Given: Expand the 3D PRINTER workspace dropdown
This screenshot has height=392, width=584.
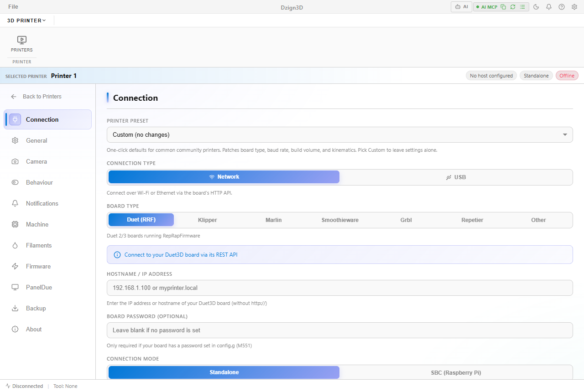Looking at the screenshot, I should (x=26, y=21).
